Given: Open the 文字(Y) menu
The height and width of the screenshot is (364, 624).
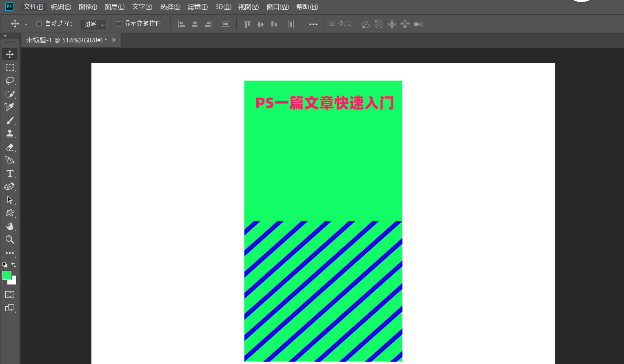Looking at the screenshot, I should (142, 7).
